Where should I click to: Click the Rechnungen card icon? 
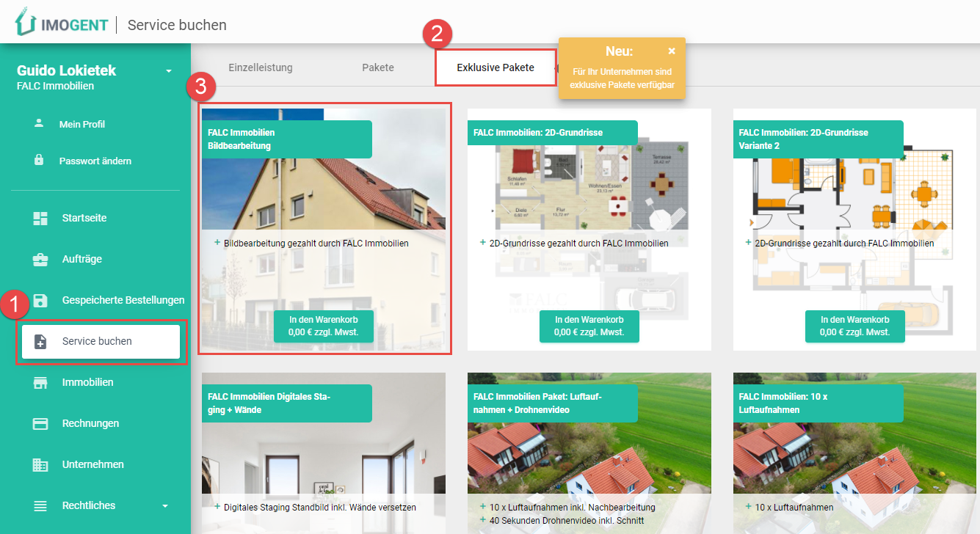[40, 423]
